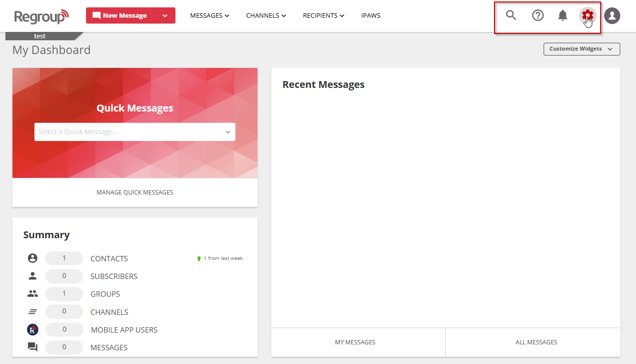This screenshot has height=364, width=636.
Task: Select the My Messages tab
Action: (x=355, y=342)
